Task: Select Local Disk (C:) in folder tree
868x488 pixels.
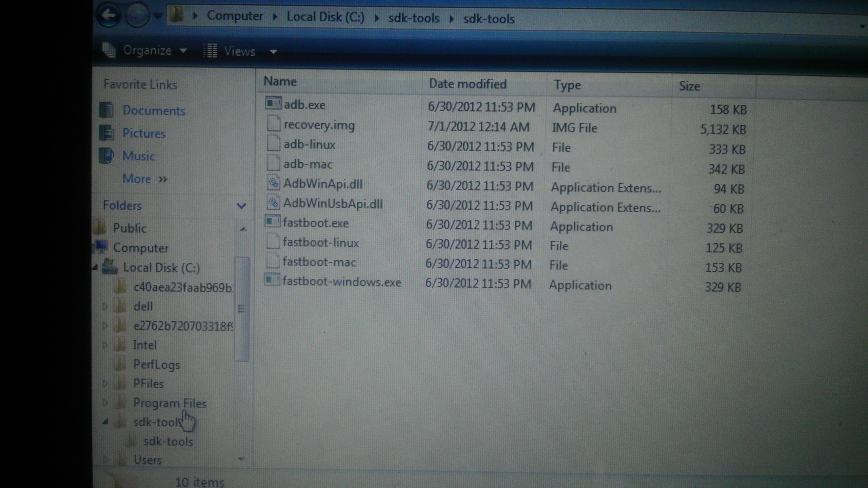Action: (x=161, y=268)
